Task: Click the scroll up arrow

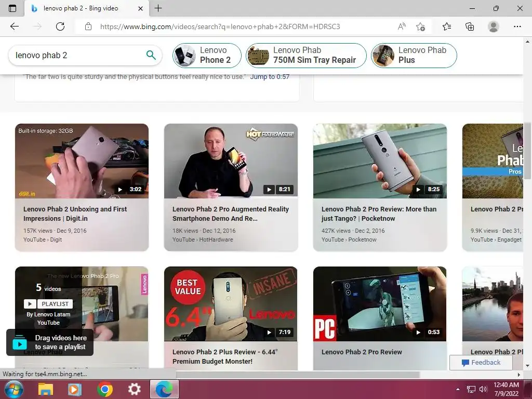Action: [x=528, y=42]
